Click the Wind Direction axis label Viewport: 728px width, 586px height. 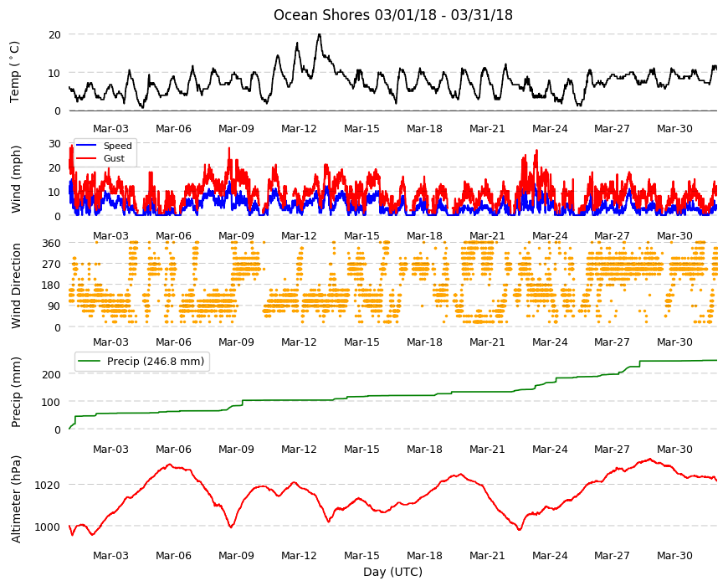(16, 286)
